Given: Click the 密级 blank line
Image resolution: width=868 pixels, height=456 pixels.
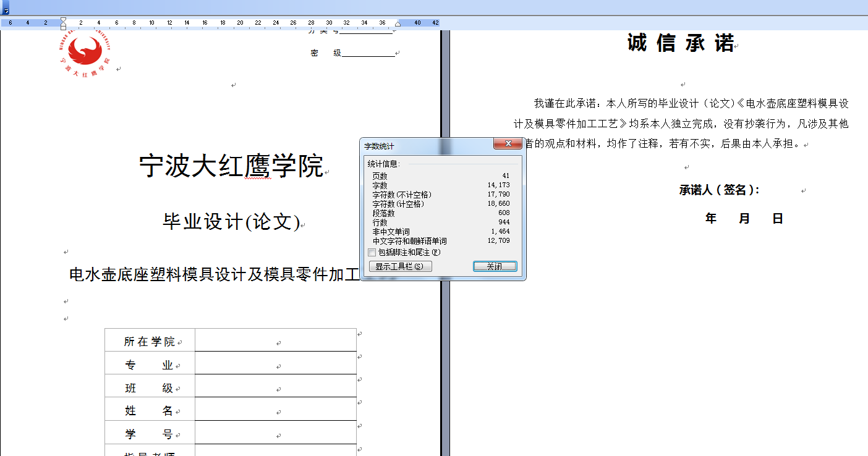Looking at the screenshot, I should (x=368, y=53).
